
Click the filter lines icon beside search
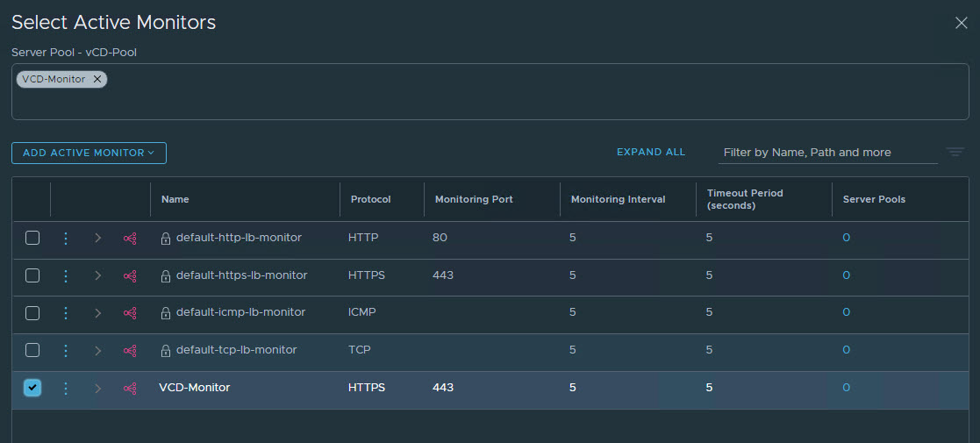pos(955,153)
